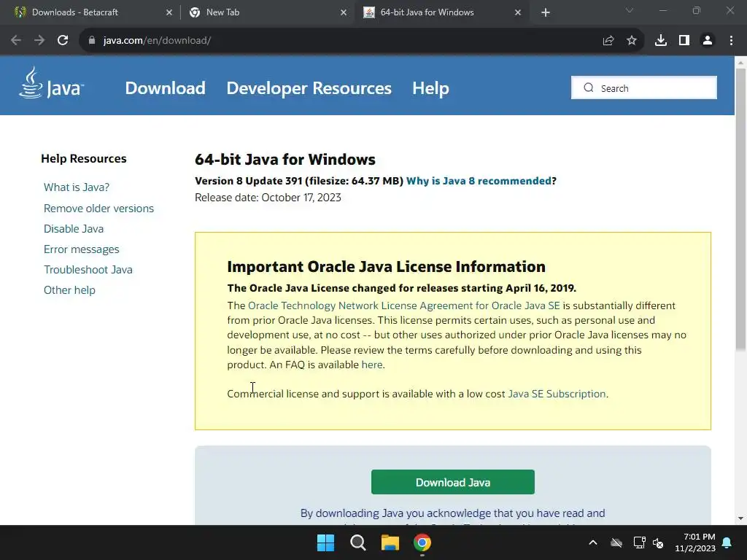Click the browser back arrow
This screenshot has height=560, width=747.
[16, 41]
